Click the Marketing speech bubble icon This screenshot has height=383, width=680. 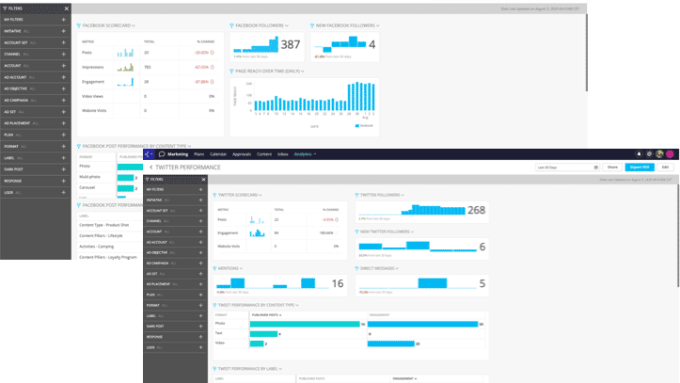pos(162,154)
